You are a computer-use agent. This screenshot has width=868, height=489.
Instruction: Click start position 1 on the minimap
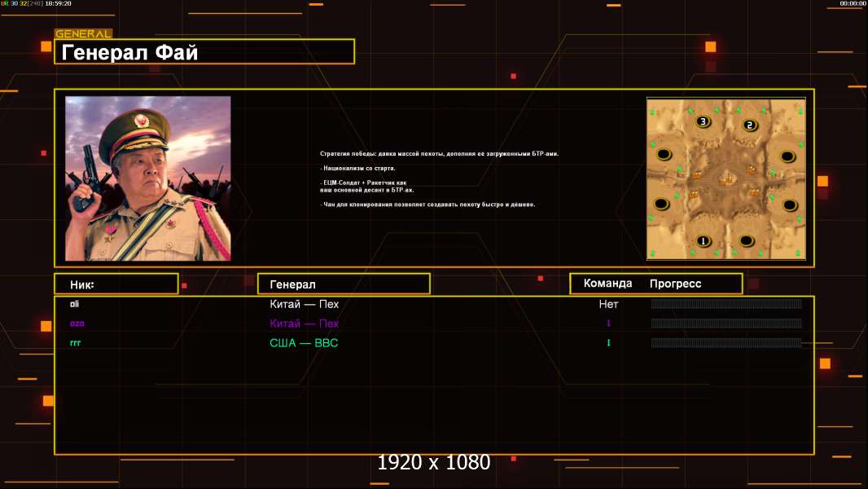tap(703, 241)
